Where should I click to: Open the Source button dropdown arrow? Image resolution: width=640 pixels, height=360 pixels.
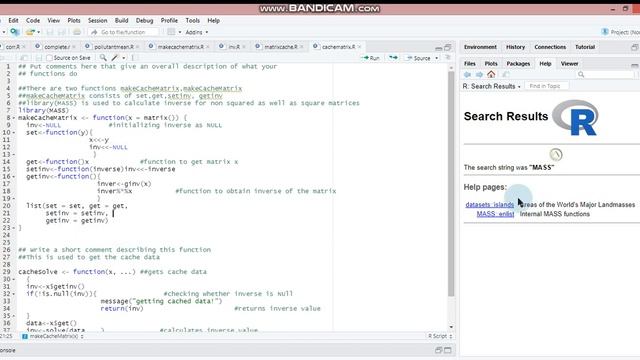click(436, 58)
